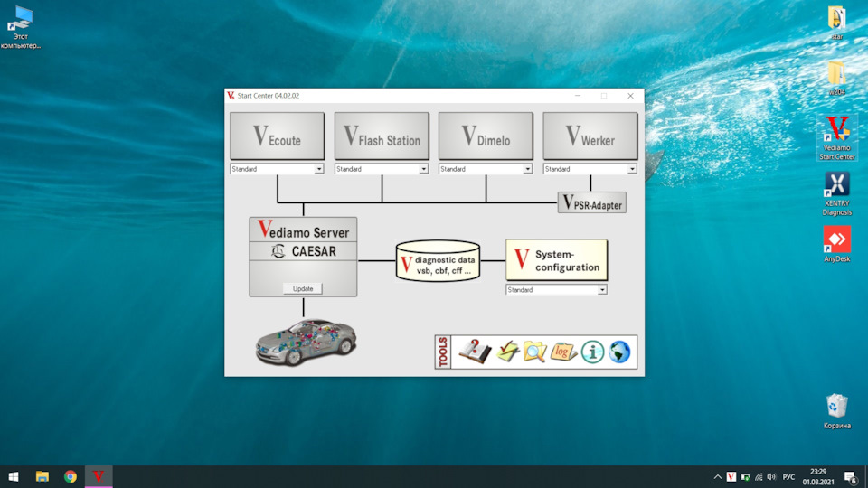This screenshot has width=868, height=488.
Task: Open the help book tool icon
Action: click(x=475, y=352)
